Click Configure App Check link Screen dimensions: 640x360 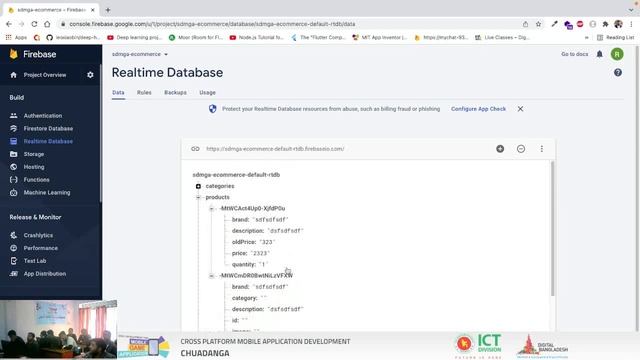tap(478, 109)
